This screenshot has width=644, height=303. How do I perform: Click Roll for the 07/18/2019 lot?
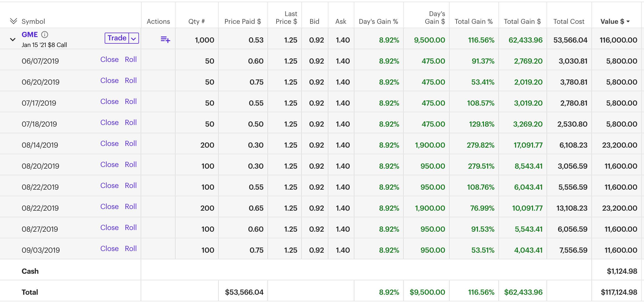click(131, 122)
